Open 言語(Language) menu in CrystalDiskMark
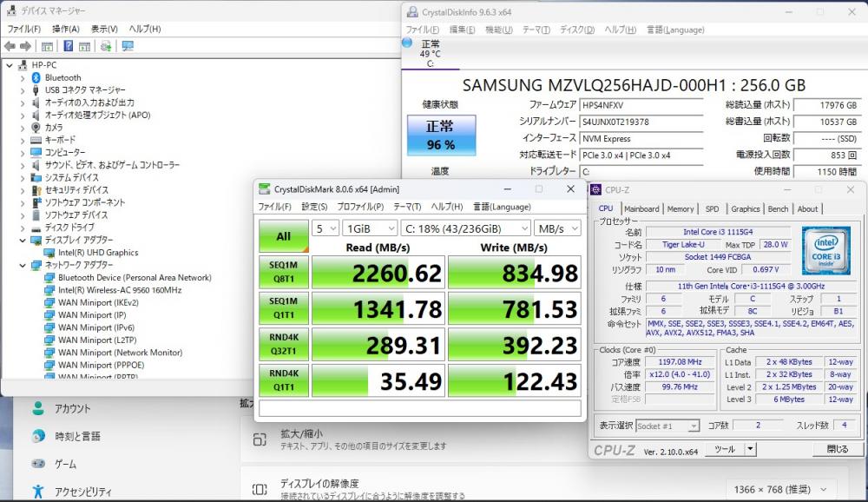 click(502, 207)
